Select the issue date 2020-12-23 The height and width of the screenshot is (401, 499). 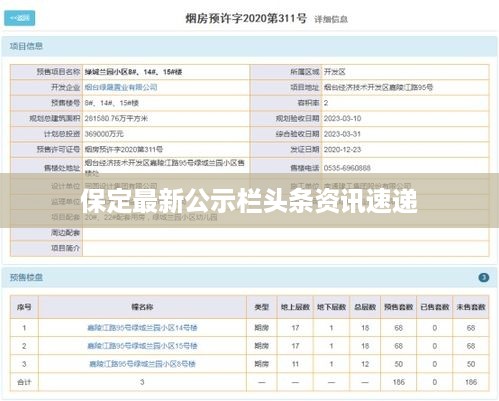click(x=342, y=149)
